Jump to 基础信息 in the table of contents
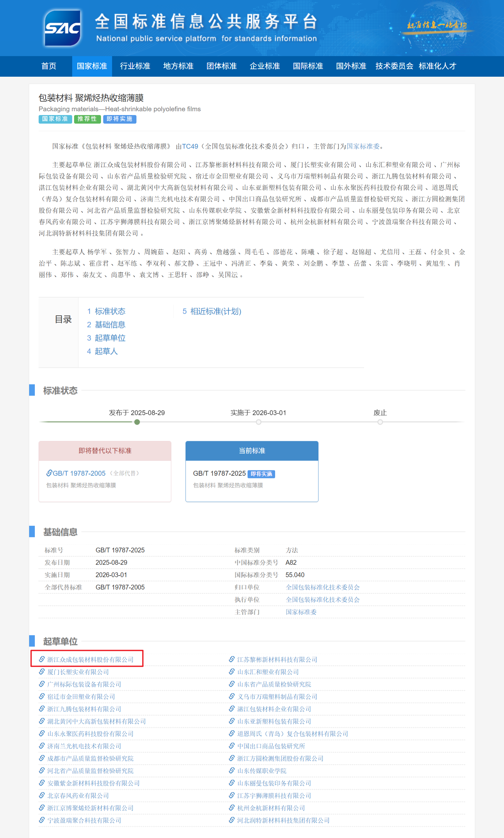504x838 pixels. [x=110, y=324]
